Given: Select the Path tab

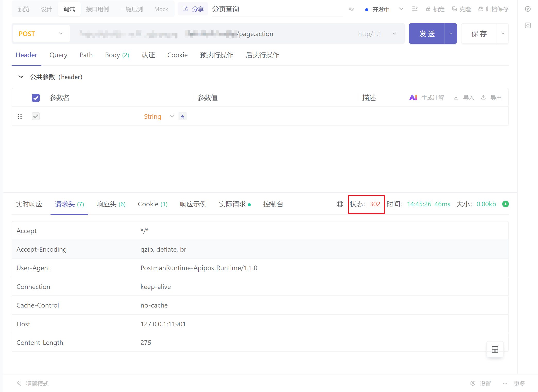Looking at the screenshot, I should point(86,55).
